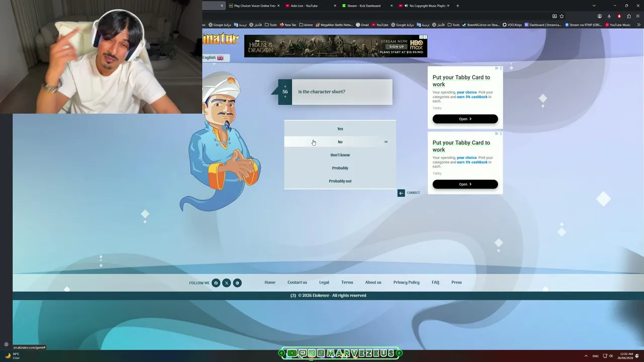Show hidden system tray icons
The width and height of the screenshot is (644, 362).
coord(586,356)
